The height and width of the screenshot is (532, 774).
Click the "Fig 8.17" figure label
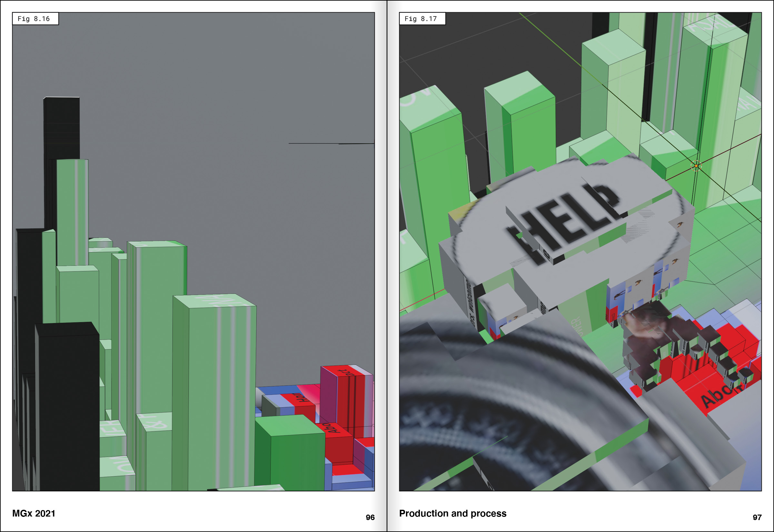pos(422,19)
